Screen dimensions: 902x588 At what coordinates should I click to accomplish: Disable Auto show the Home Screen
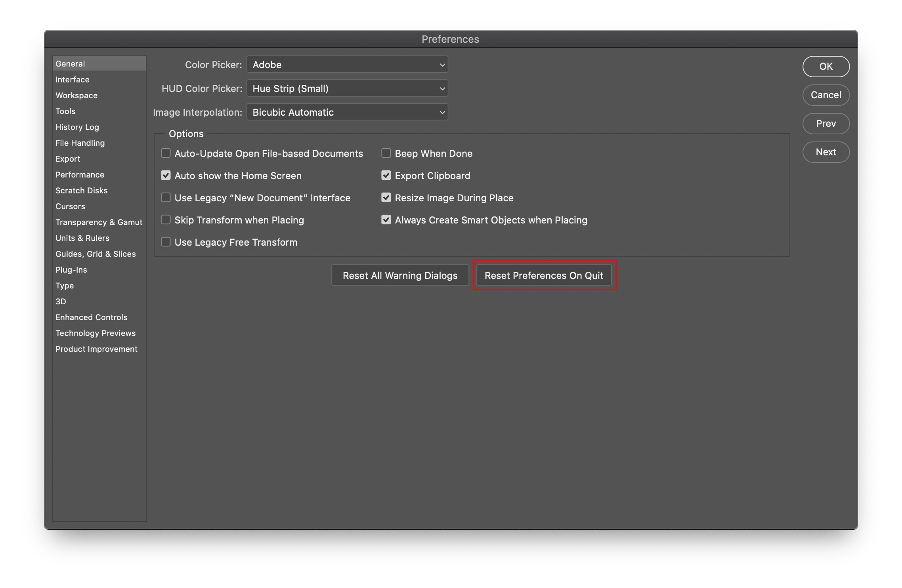(166, 175)
